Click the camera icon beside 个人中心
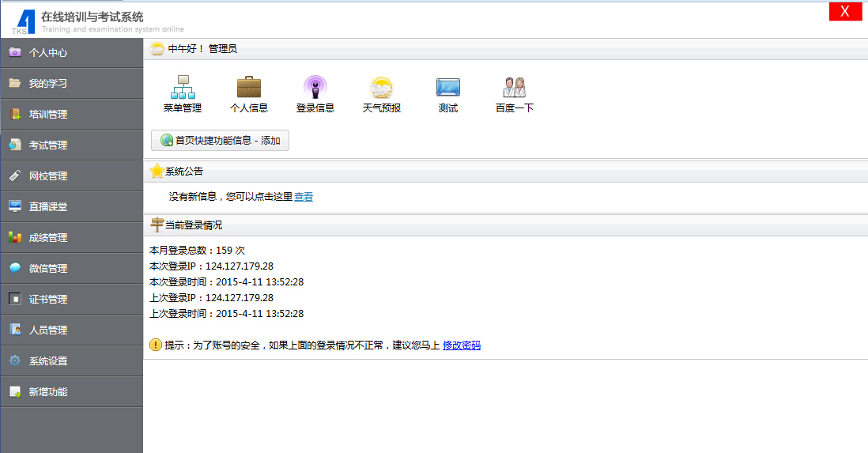 point(15,53)
